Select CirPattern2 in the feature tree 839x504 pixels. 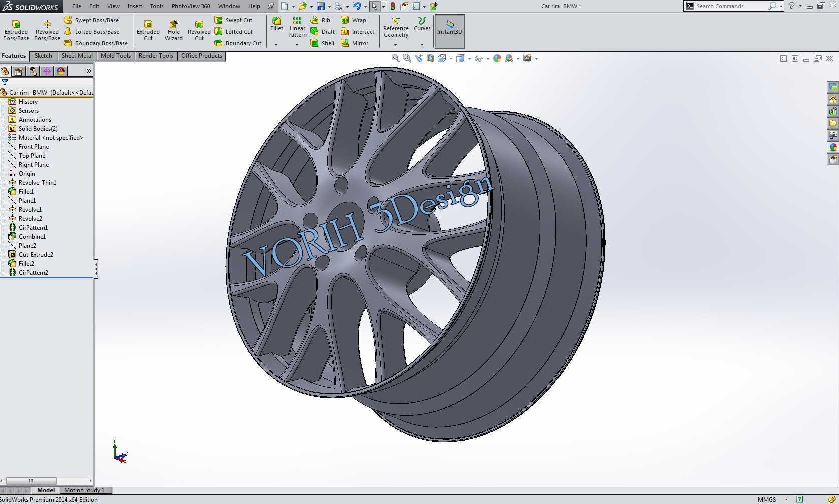point(29,273)
